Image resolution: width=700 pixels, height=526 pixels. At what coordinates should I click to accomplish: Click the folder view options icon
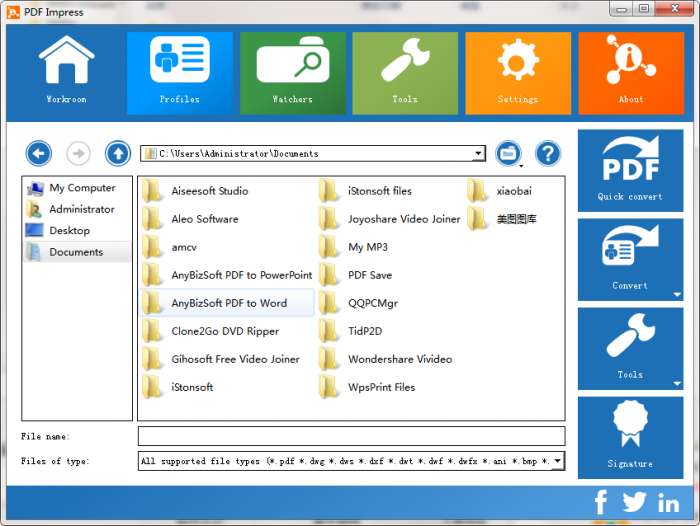coord(508,154)
